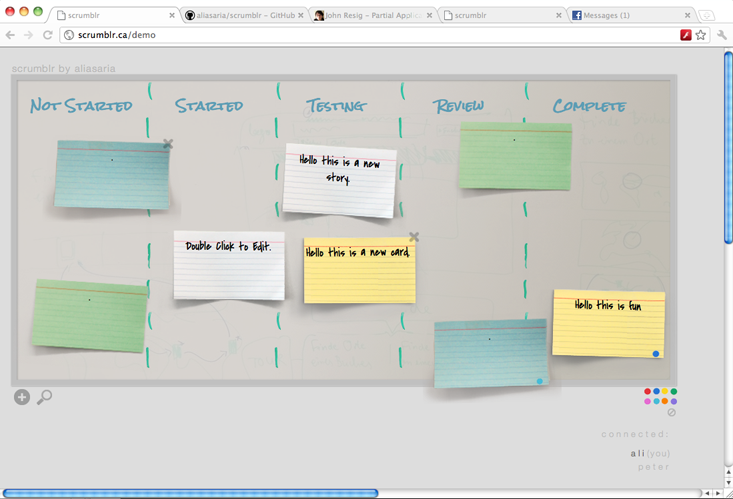Image resolution: width=733 pixels, height=499 pixels.
Task: Switch to the John Resig tab
Action: (370, 16)
